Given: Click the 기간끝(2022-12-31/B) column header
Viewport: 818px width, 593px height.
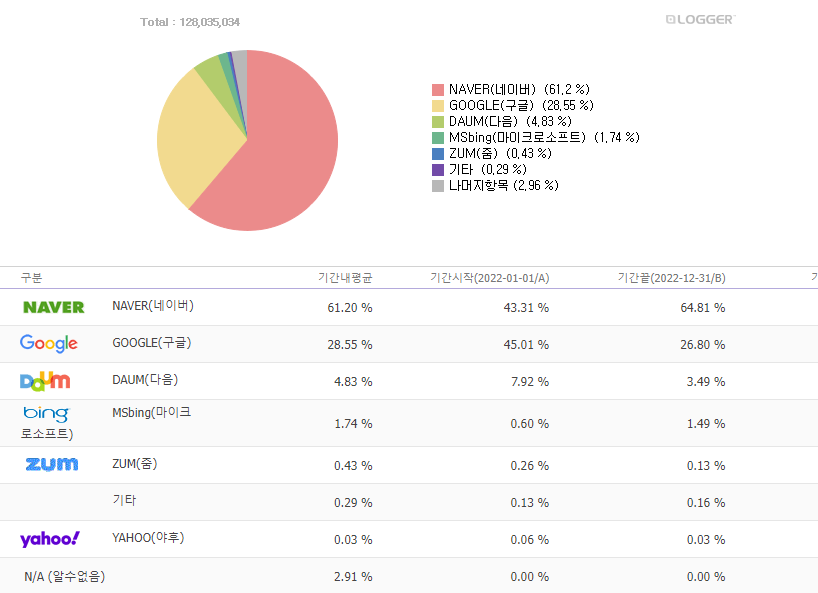Looking at the screenshot, I should [671, 277].
